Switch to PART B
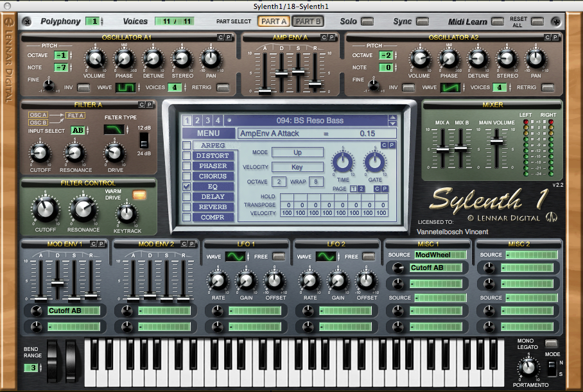Image resolution: width=583 pixels, height=392 pixels. 308,22
